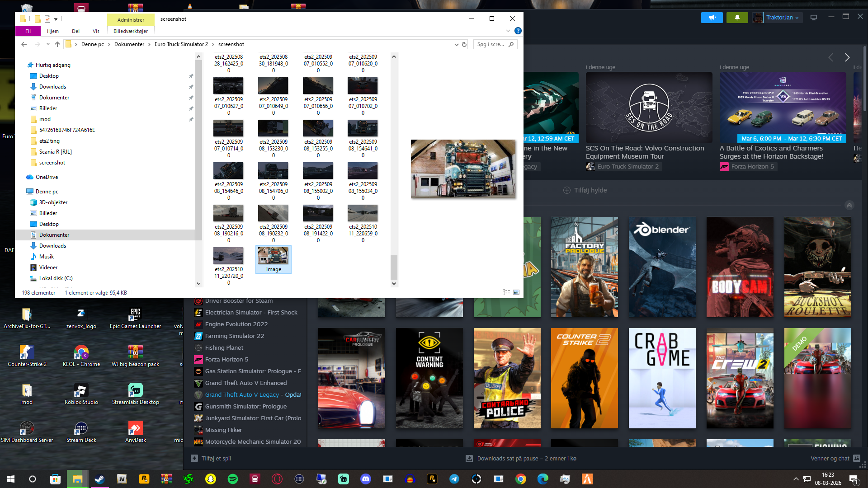The image size is (868, 488).
Task: Switch Steam to Big Picture mode
Action: tap(814, 18)
